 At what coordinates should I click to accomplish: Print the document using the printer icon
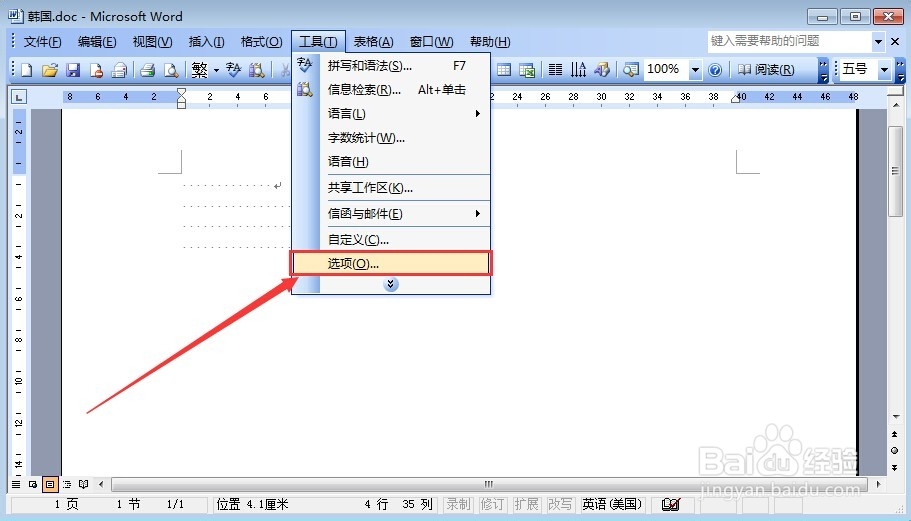pyautogui.click(x=148, y=70)
